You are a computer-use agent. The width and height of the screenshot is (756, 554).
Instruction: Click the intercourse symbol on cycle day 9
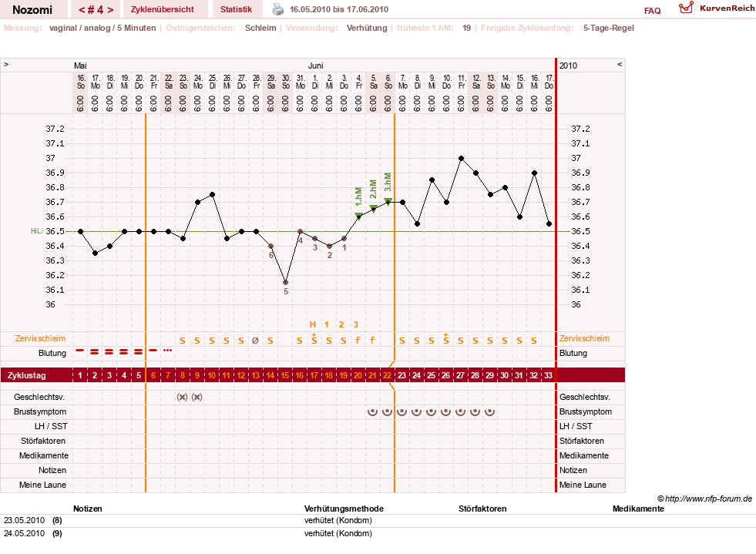pyautogui.click(x=197, y=398)
